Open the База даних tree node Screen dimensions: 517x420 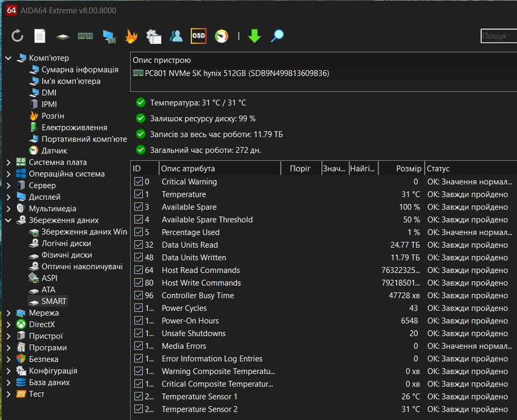click(49, 382)
